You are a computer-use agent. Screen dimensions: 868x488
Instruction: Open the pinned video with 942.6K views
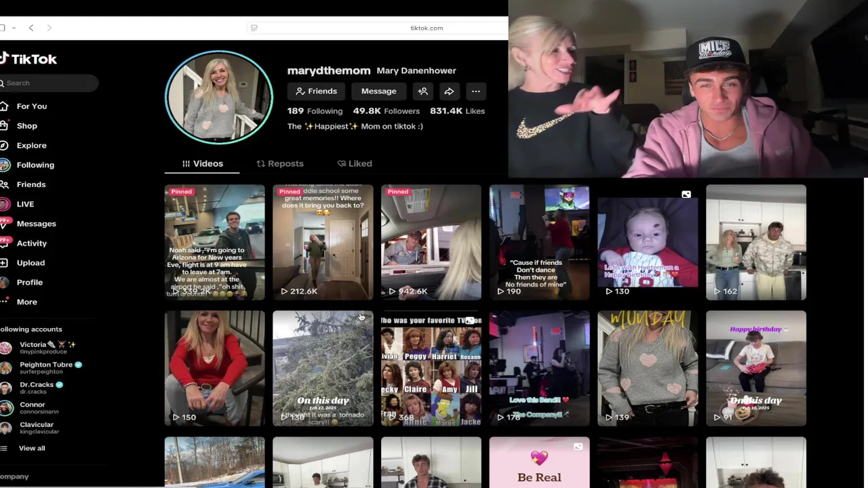(x=431, y=242)
